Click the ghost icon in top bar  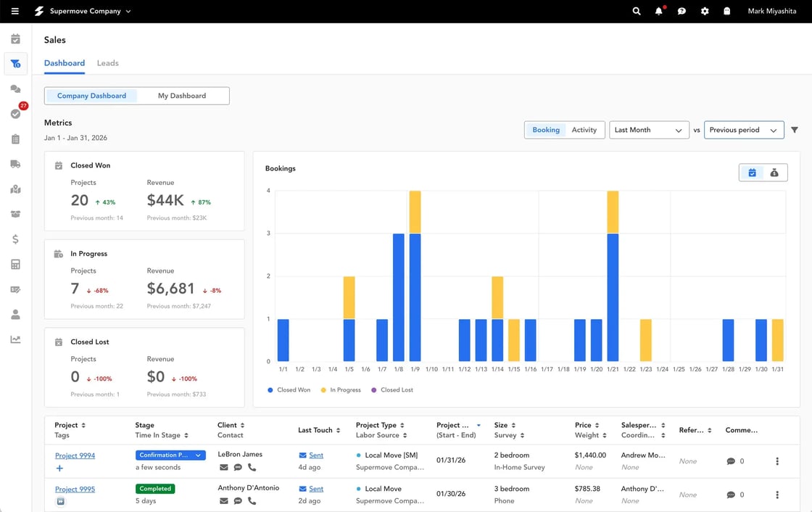[727, 11]
